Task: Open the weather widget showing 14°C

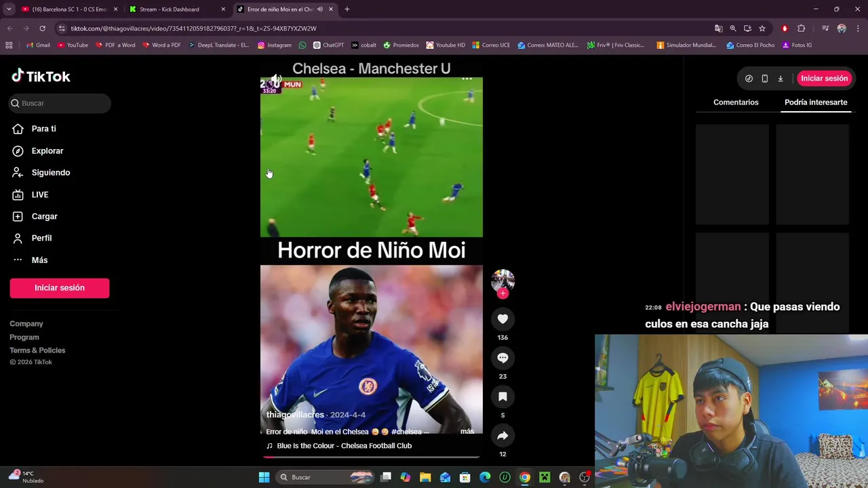Action: point(26,477)
